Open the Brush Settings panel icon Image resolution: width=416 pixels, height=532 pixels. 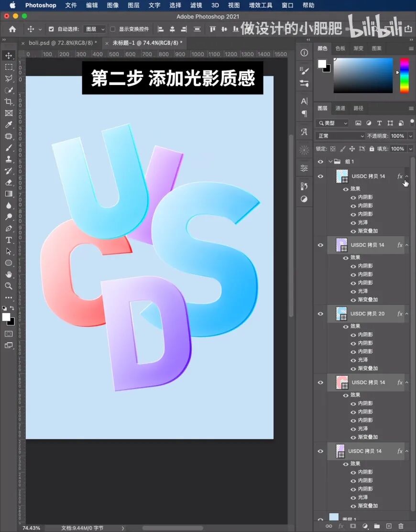pos(305,71)
